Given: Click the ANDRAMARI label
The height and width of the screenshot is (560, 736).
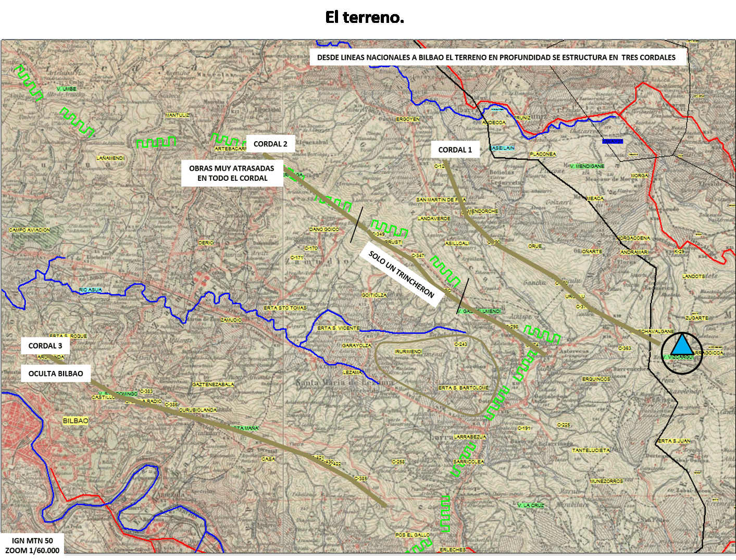Looking at the screenshot, I should point(634,252).
